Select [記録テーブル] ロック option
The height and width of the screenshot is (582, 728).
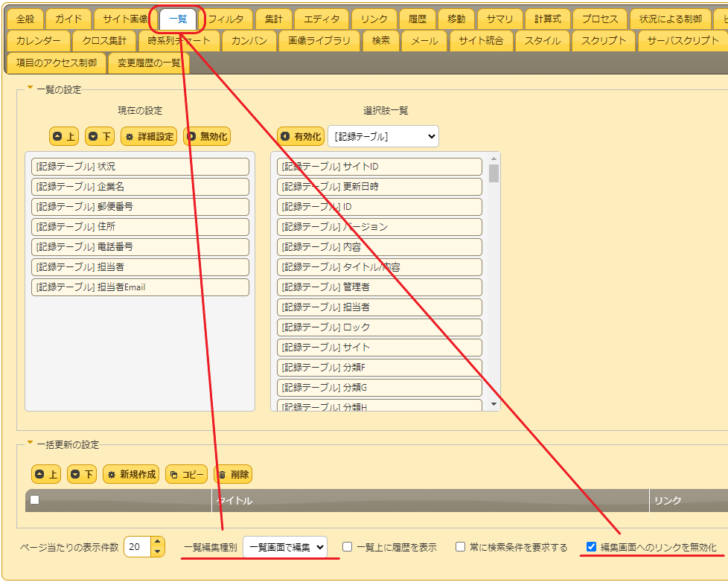380,327
